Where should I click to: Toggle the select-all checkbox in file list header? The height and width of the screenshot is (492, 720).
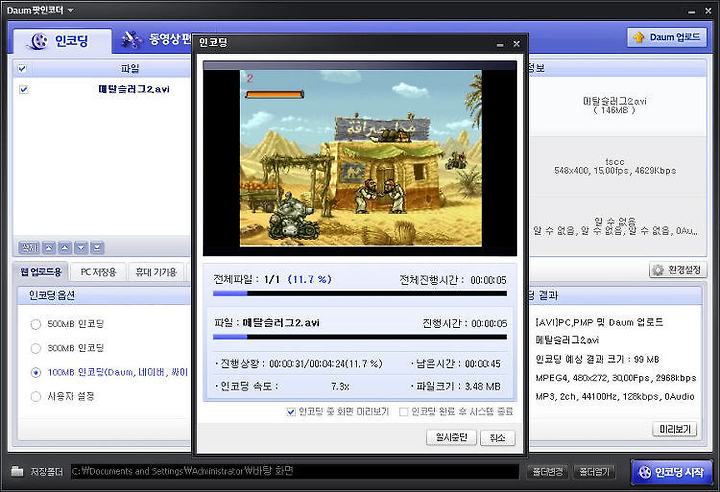tap(22, 68)
